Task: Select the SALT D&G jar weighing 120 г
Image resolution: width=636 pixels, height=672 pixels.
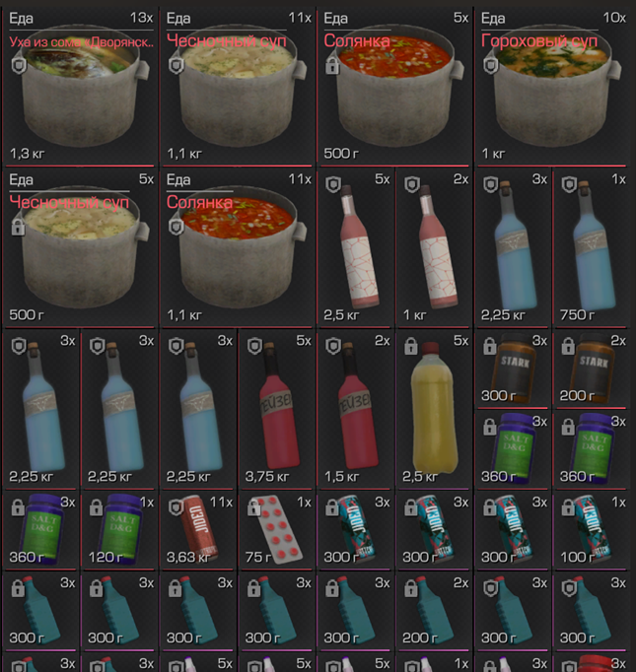Action: (x=118, y=530)
